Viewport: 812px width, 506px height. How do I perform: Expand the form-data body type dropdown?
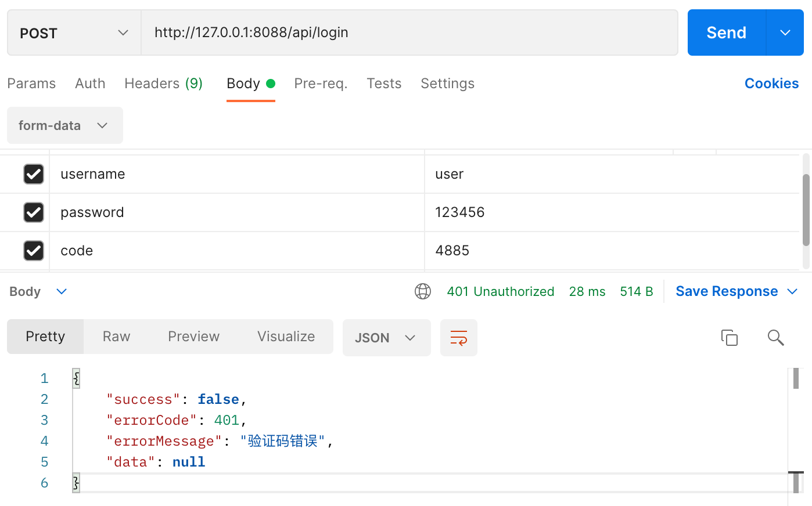tap(64, 125)
